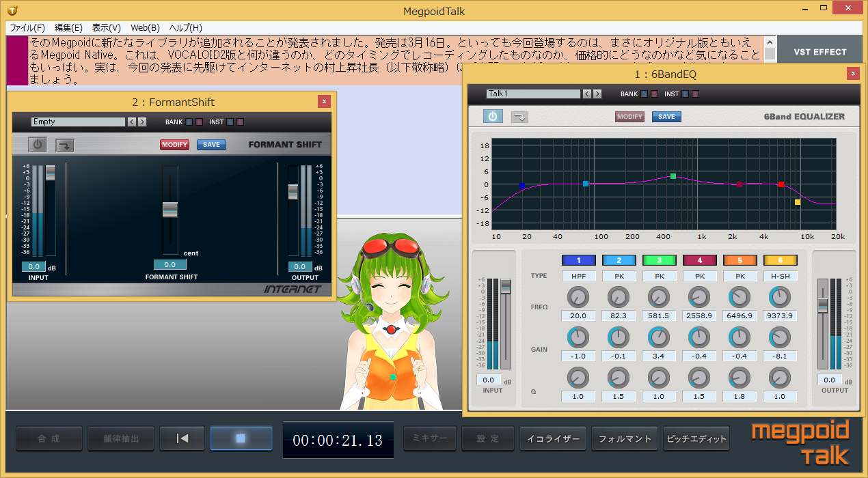Open Talk1 preset name field in 6BandEQ
Image resolution: width=868 pixels, height=478 pixels.
click(533, 94)
